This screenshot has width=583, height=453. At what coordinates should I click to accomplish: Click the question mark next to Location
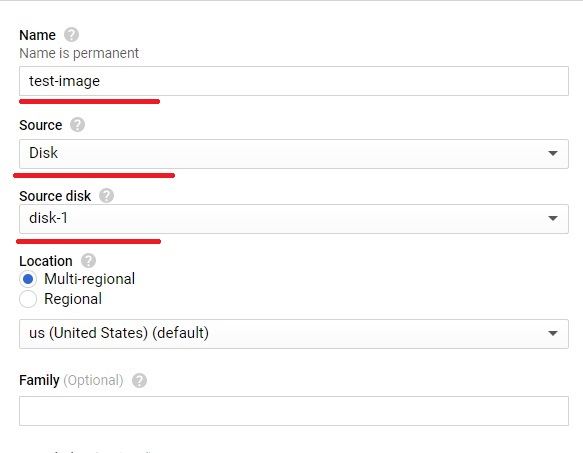(x=88, y=261)
